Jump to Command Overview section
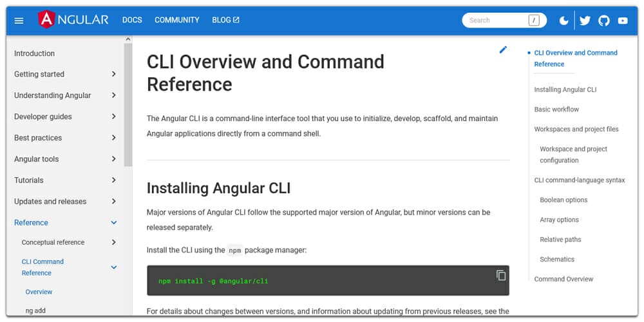 point(563,279)
